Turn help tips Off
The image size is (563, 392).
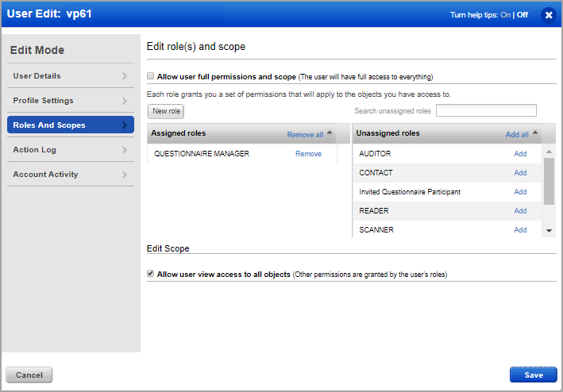pos(523,14)
